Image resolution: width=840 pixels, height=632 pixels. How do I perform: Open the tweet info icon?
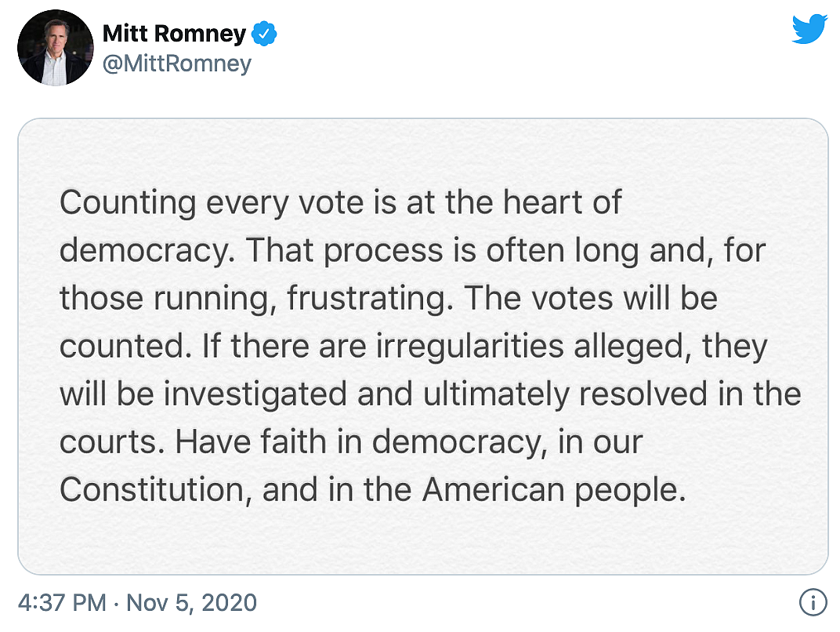point(813,602)
